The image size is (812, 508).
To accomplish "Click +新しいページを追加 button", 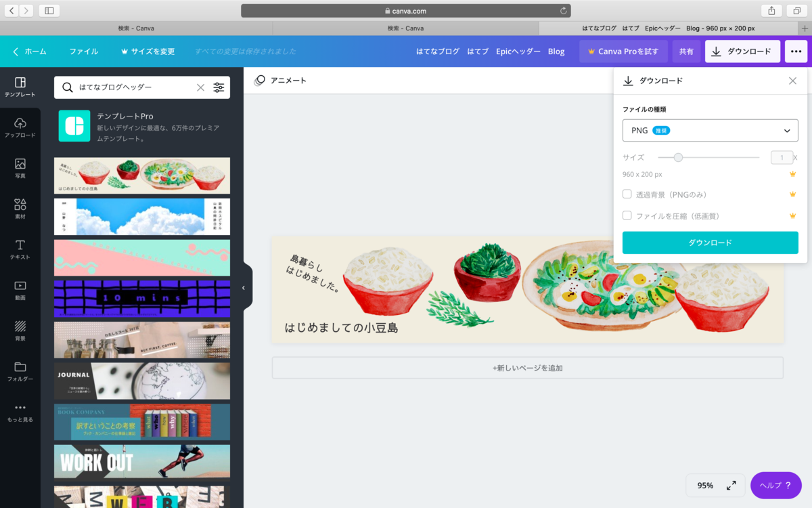I will pos(527,368).
